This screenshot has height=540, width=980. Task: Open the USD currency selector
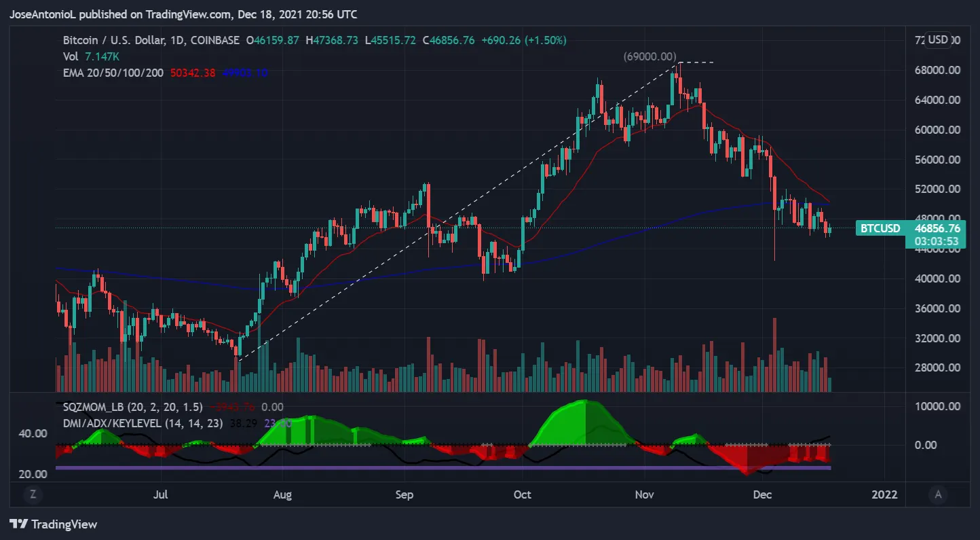pyautogui.click(x=937, y=40)
